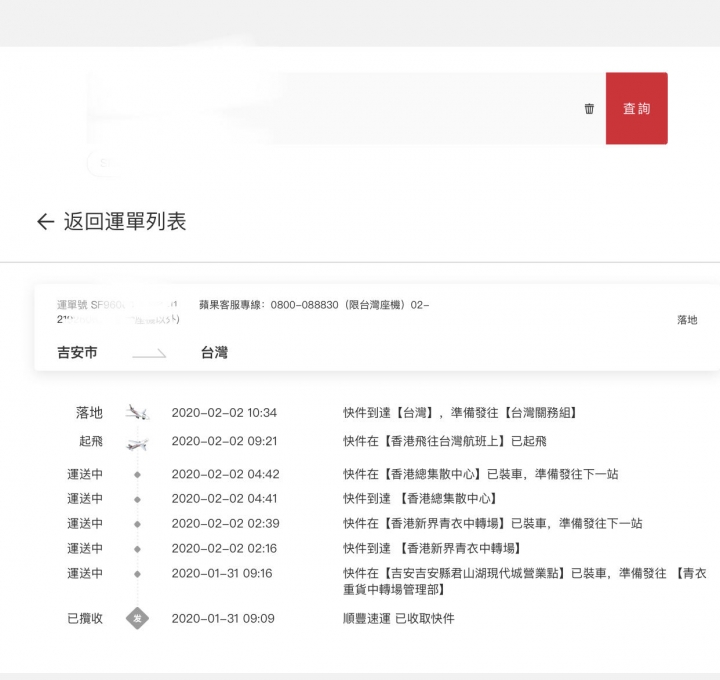Click 快件到達【香港新界青衣中轉場】 description
Image resolution: width=720 pixels, height=680 pixels.
point(432,549)
